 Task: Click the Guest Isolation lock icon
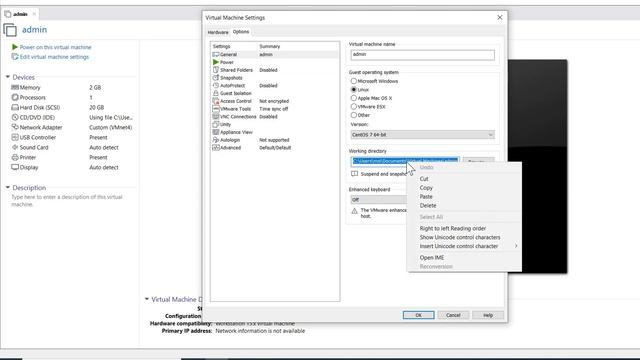[216, 93]
